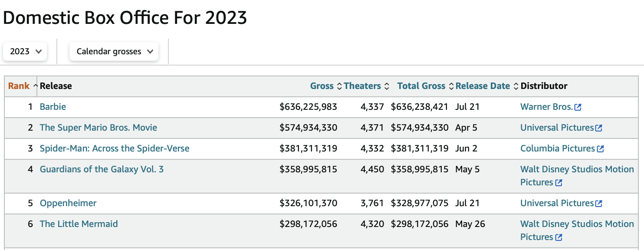
Task: Click sort arrows next to Theaters header
Action: coord(387,86)
